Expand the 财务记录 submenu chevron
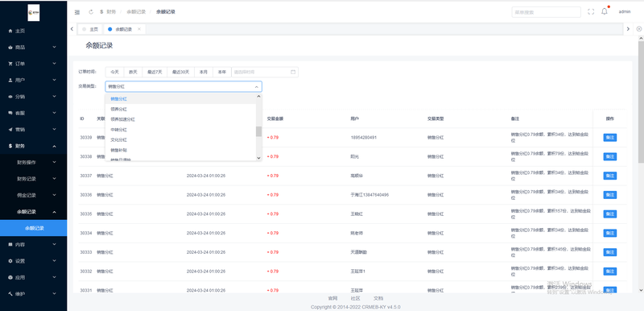The height and width of the screenshot is (311, 644). pos(54,179)
